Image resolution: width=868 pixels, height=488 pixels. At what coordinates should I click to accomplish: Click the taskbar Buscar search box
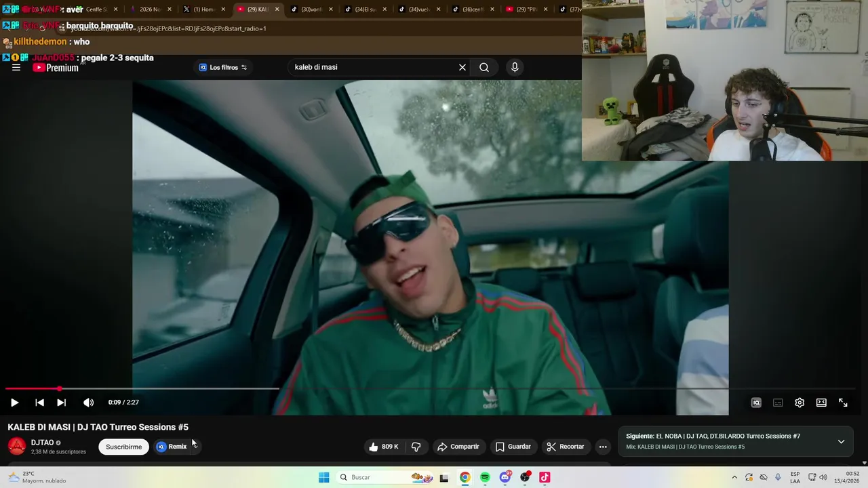(383, 477)
